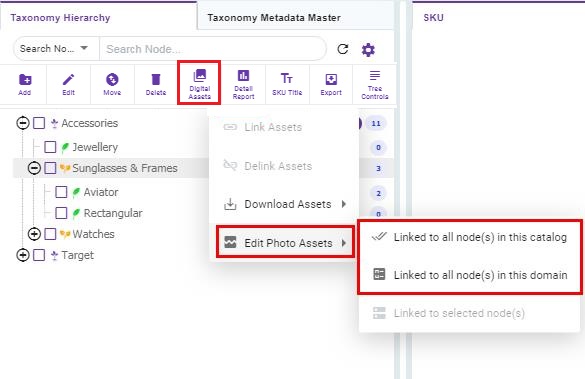Screen dimensions: 585x379
Task: Check the Aviator checkbox
Action: tap(61, 192)
